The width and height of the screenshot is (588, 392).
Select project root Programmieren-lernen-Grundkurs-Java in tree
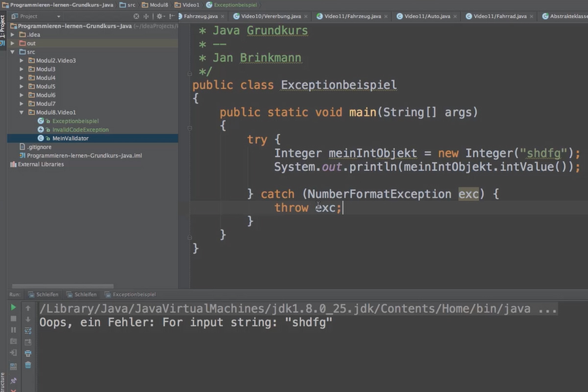click(x=74, y=26)
